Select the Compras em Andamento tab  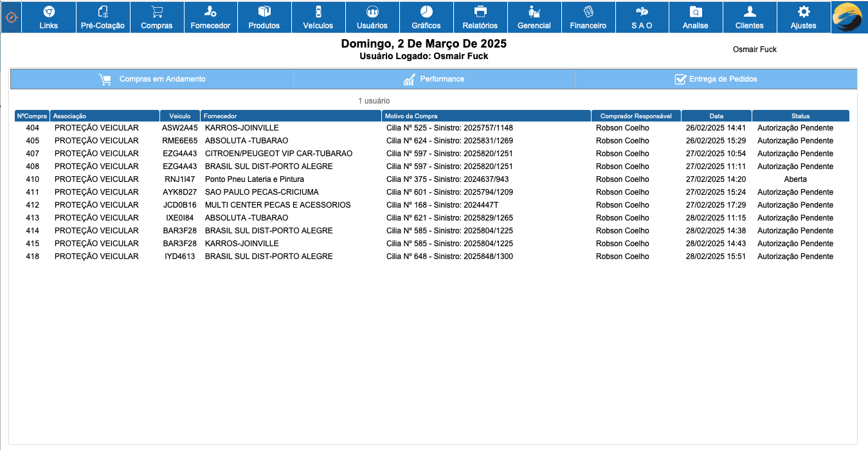151,78
